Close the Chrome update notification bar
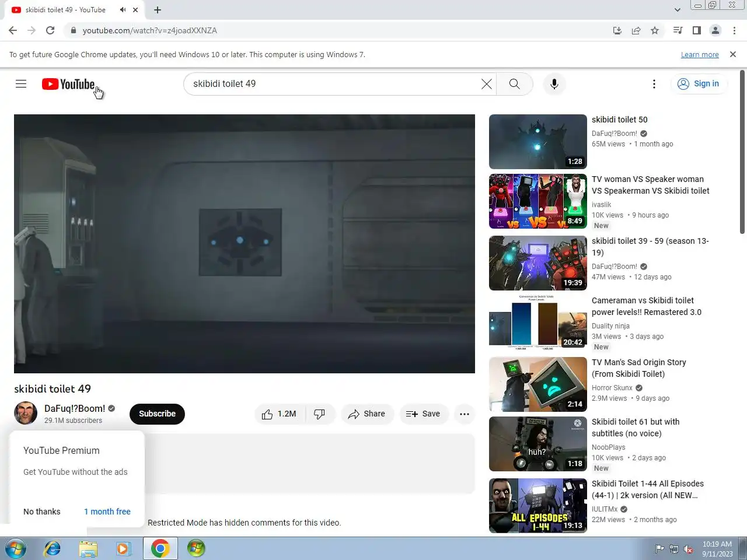The width and height of the screenshot is (747, 560). [733, 54]
